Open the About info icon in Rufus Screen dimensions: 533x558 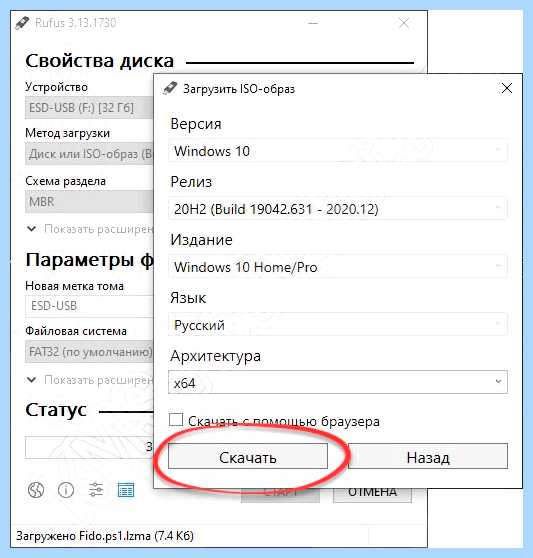click(x=66, y=490)
